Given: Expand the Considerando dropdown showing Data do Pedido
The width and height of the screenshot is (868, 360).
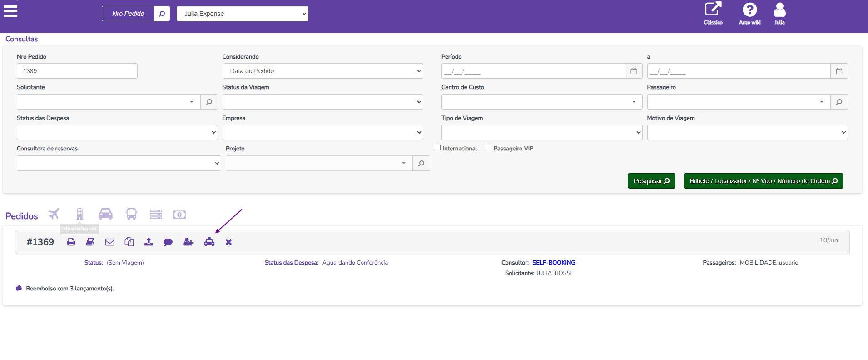Looking at the screenshot, I should pos(322,71).
